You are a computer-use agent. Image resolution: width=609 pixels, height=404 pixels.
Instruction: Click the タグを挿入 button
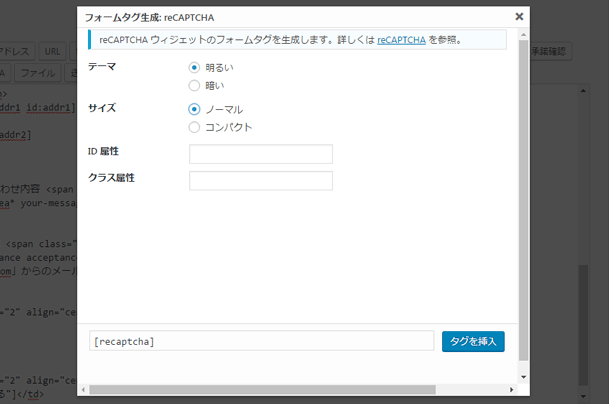point(473,341)
